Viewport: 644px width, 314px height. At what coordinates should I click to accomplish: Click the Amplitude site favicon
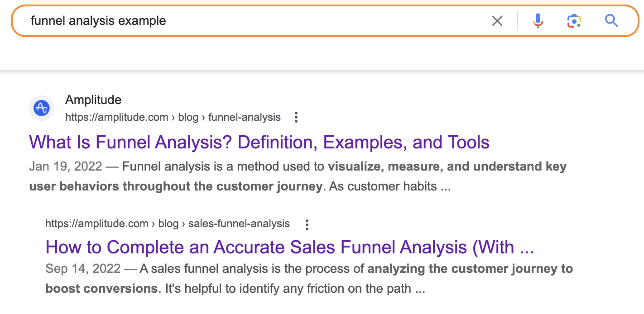(42, 109)
